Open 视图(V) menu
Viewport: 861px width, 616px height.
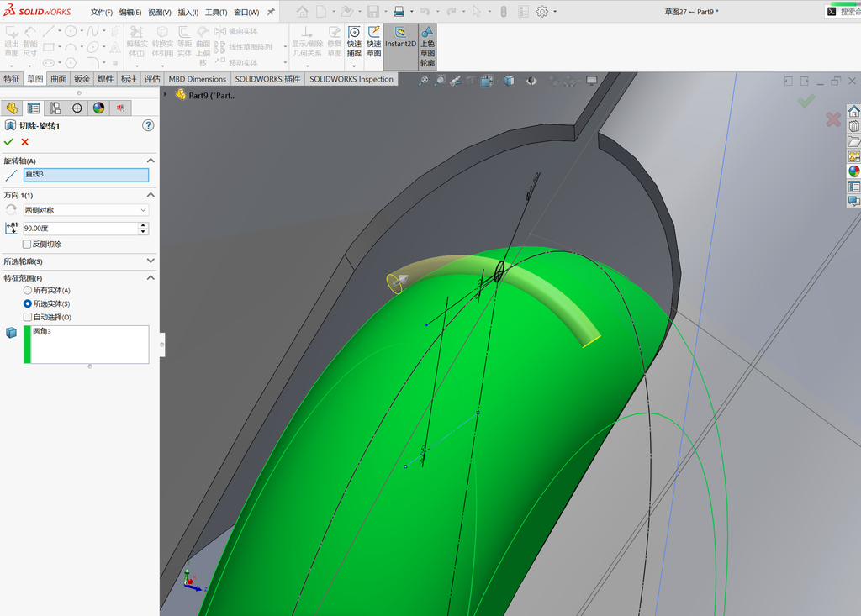pyautogui.click(x=159, y=12)
